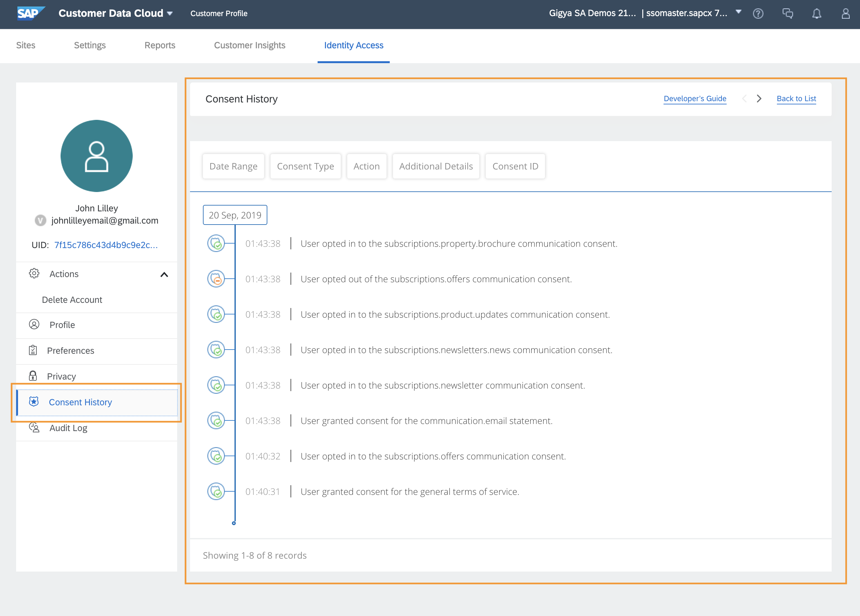Viewport: 860px width, 616px height.
Task: Click the consent icon for property.brochure entry
Action: 216,243
